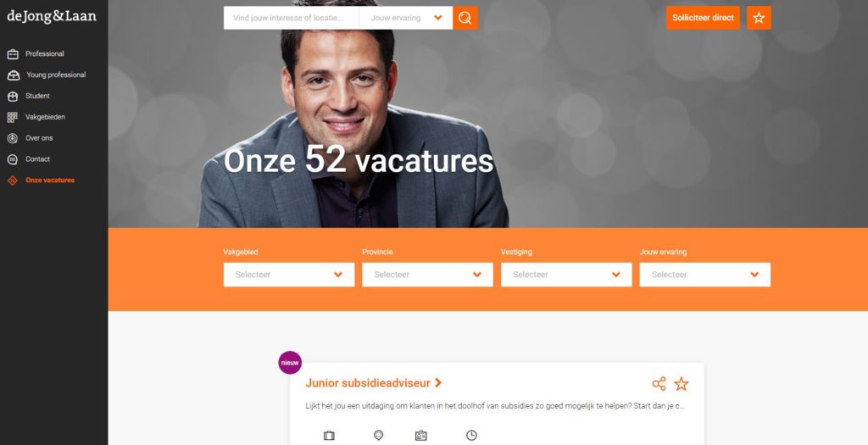Click the Student sidebar icon
Viewport: 868px width, 445px height.
[13, 97]
